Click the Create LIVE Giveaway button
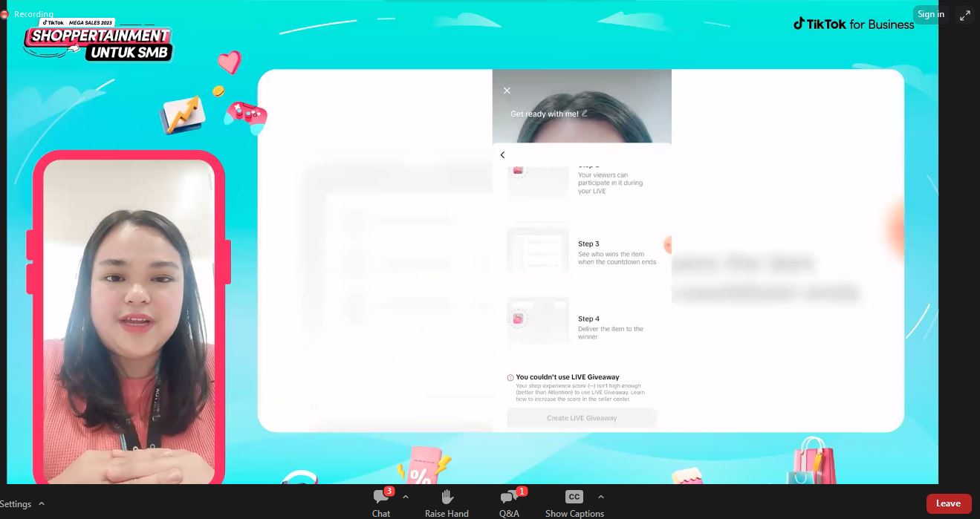 click(x=582, y=418)
